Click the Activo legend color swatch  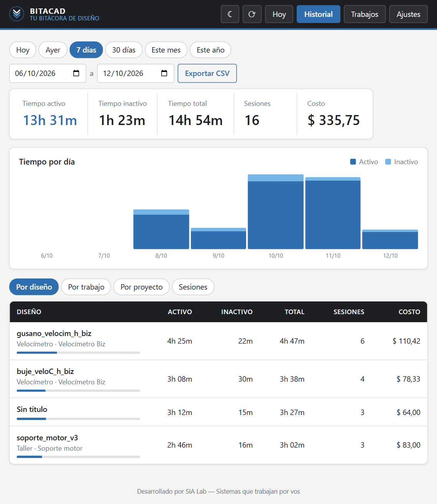pos(353,162)
